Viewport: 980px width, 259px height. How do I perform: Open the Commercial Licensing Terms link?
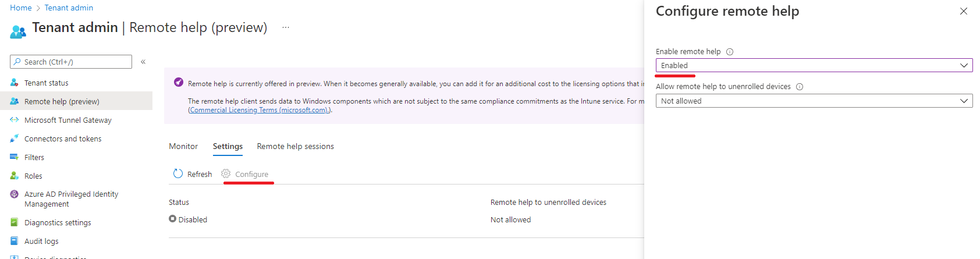click(260, 111)
